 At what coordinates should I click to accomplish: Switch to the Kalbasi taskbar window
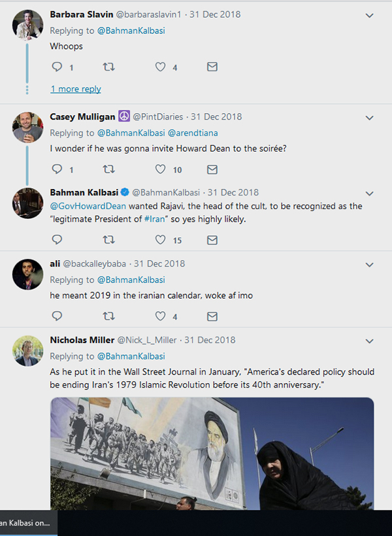[x=28, y=523]
